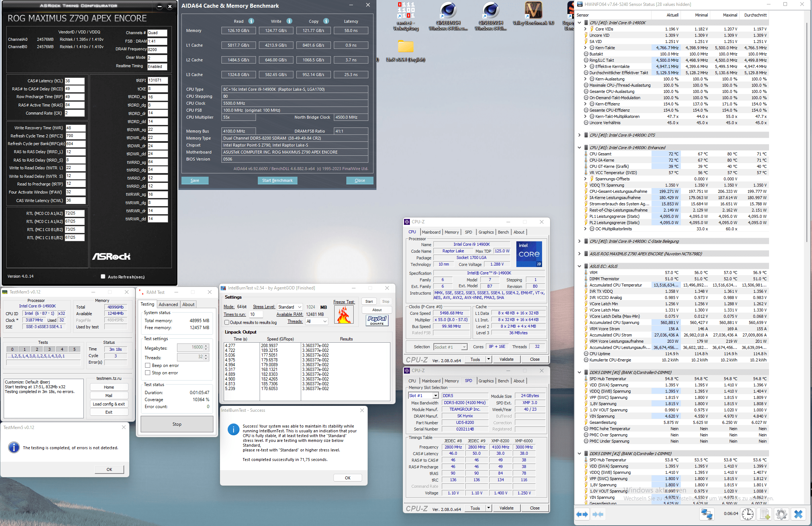This screenshot has width=812, height=526.
Task: Open the Valley Benchmark 1.0 desktop icon
Action: pyautogui.click(x=533, y=13)
